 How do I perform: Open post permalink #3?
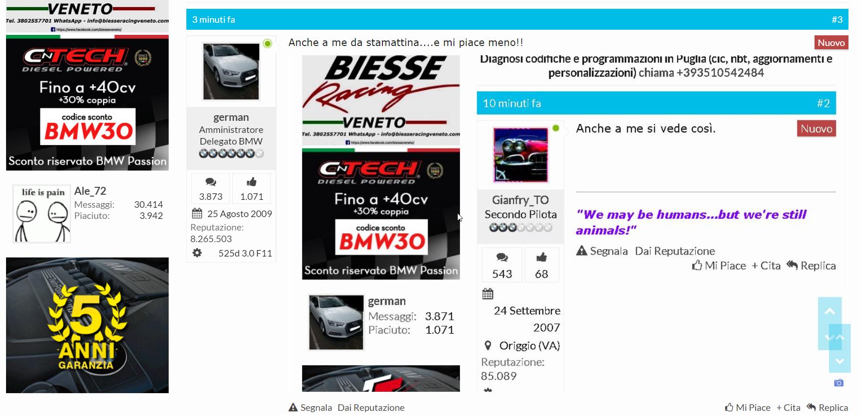[837, 20]
